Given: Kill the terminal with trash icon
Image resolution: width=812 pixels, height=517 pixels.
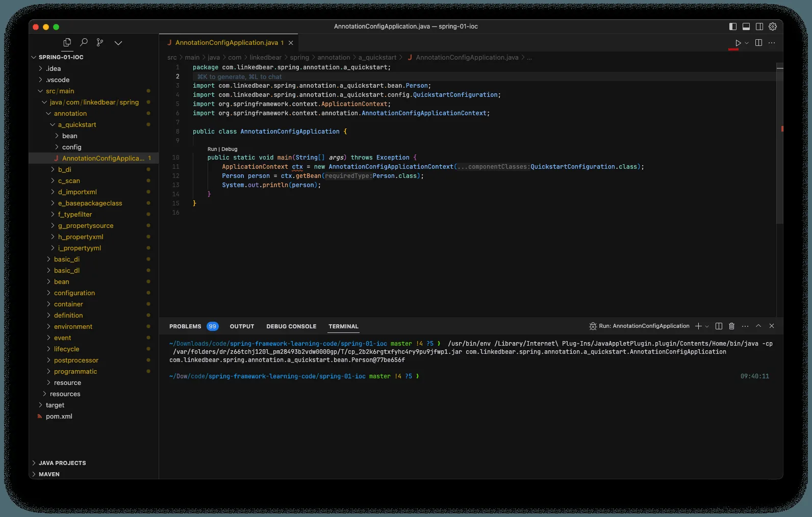Looking at the screenshot, I should pos(731,326).
